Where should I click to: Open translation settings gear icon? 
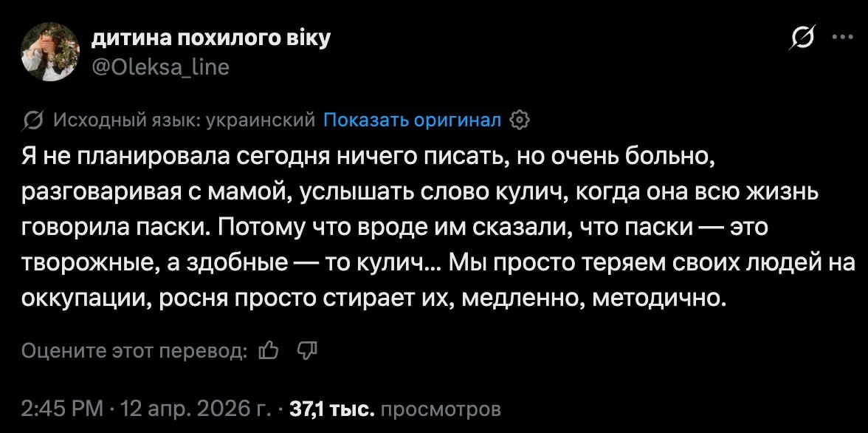[520, 120]
